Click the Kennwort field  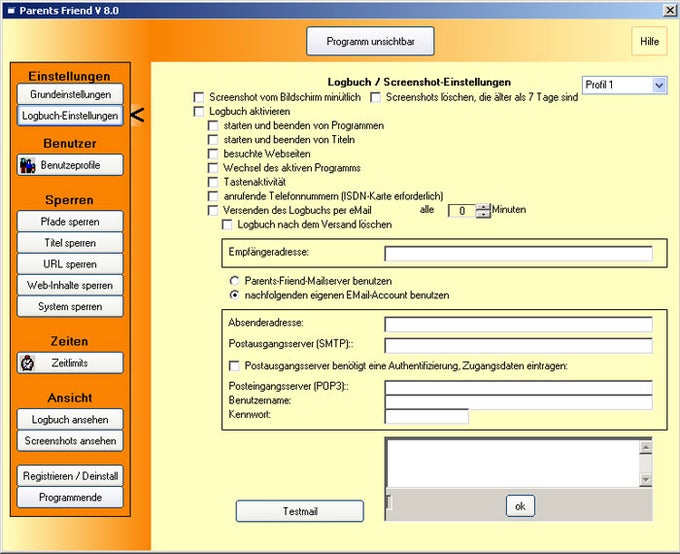(x=426, y=416)
